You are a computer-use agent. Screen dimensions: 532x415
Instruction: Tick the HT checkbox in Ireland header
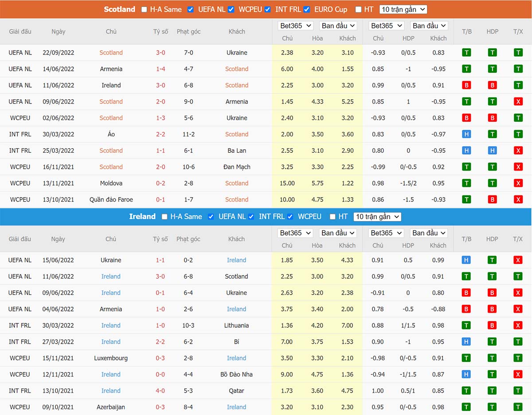pyautogui.click(x=332, y=217)
